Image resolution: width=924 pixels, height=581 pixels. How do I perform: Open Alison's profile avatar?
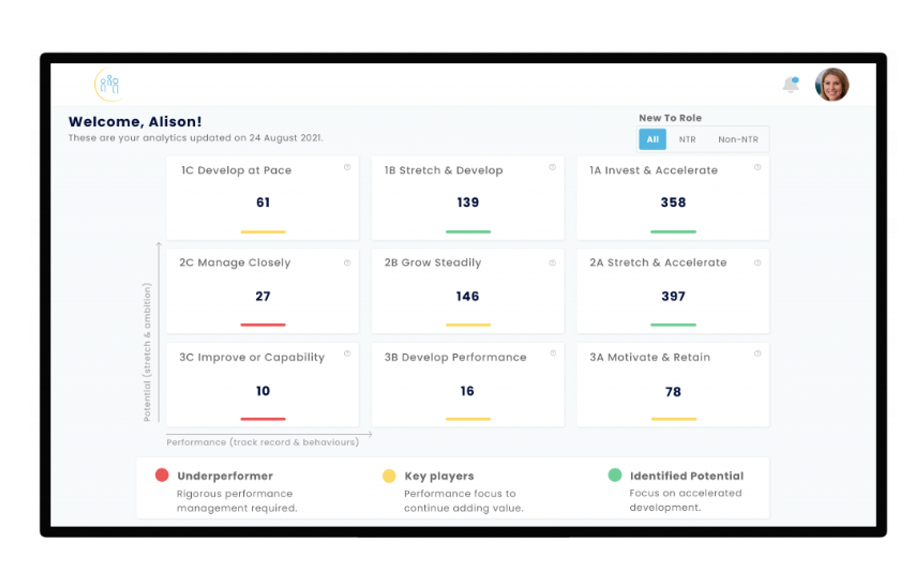(x=832, y=85)
